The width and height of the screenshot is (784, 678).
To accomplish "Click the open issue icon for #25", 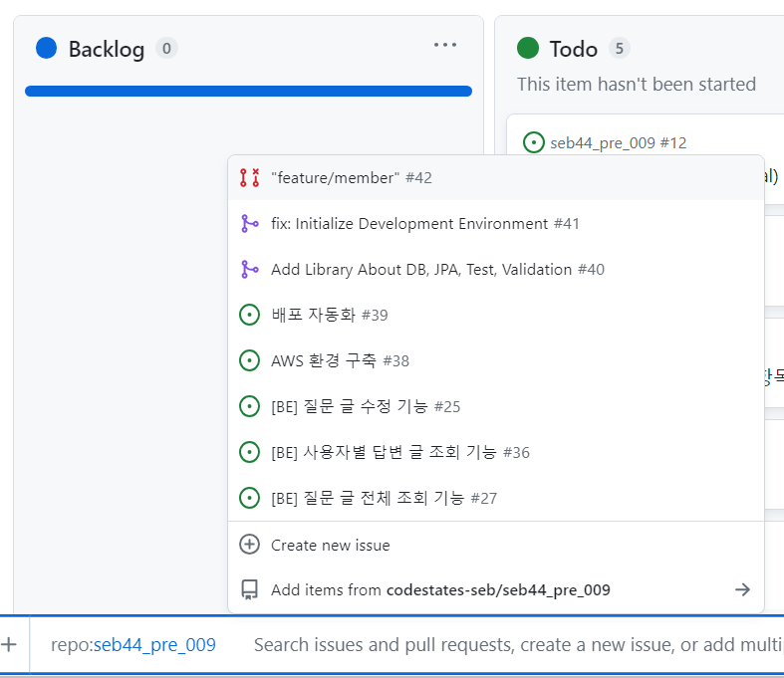I will point(249,406).
